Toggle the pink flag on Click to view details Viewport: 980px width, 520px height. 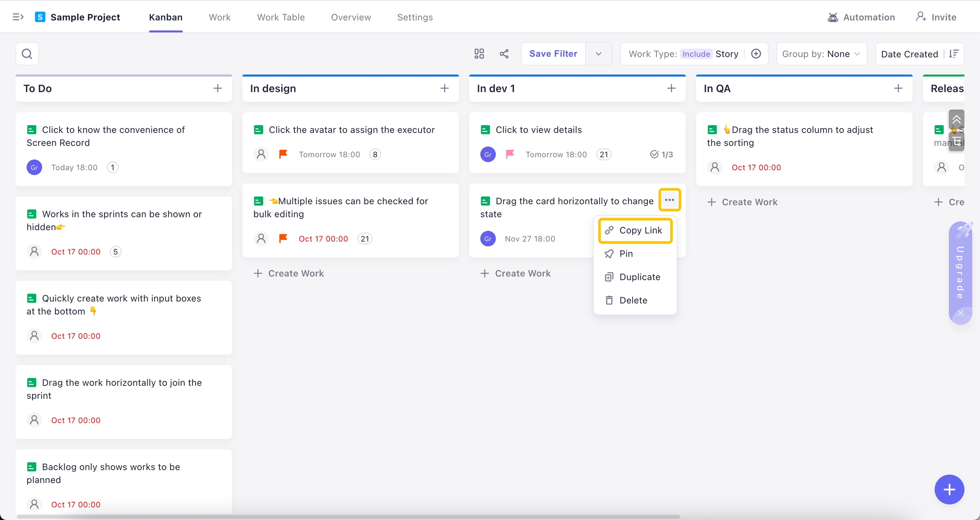[510, 154]
